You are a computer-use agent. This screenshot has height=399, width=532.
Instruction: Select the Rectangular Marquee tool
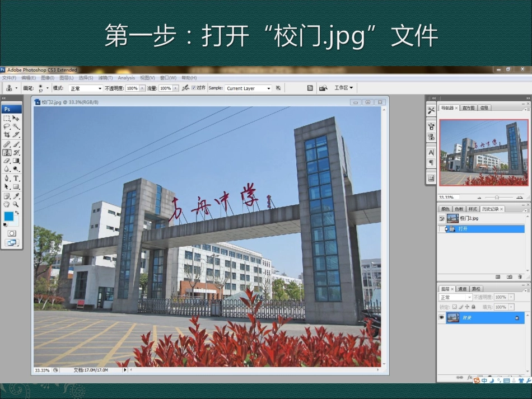pyautogui.click(x=7, y=118)
